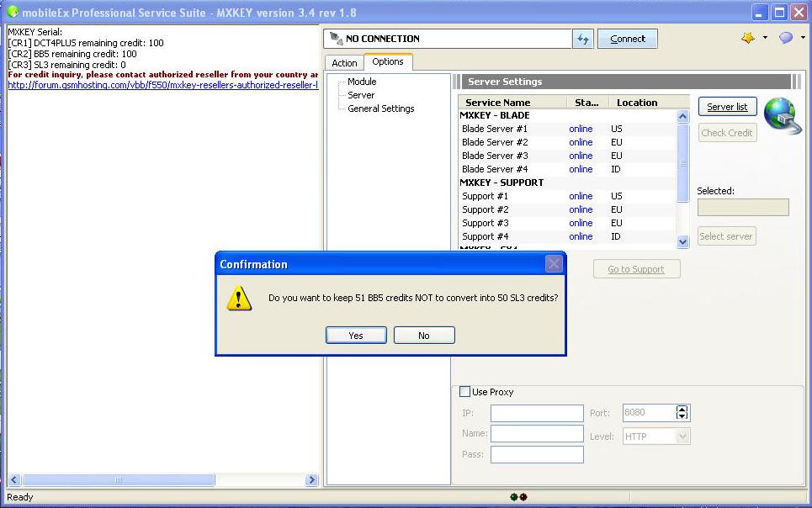Click the MXKEY - SUPPORT group header
The height and width of the screenshot is (508, 812).
[502, 183]
